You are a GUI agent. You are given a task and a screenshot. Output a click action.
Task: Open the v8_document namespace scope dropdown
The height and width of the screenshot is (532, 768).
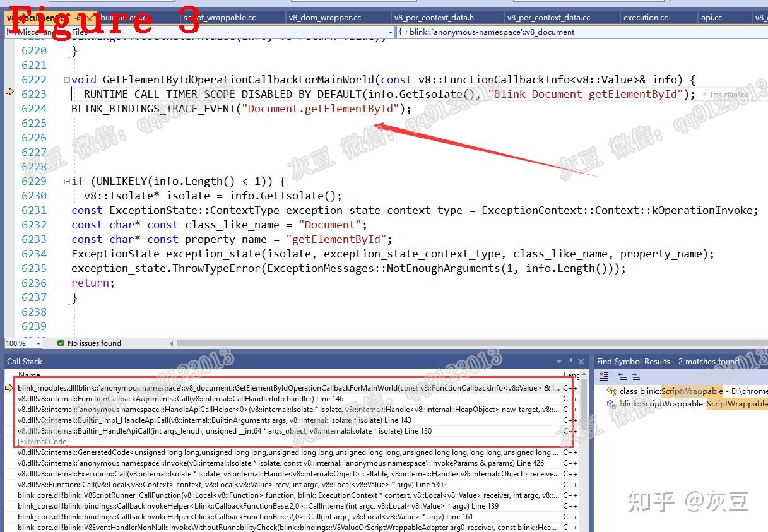tap(579, 32)
